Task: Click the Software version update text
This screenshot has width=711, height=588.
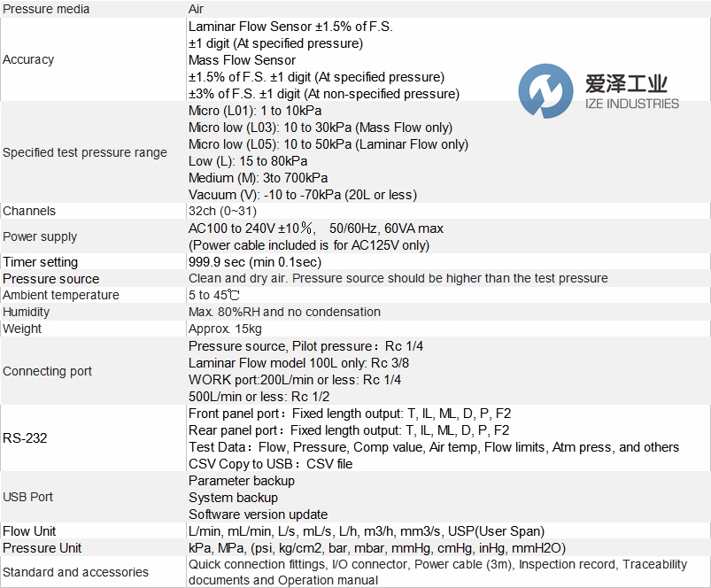Action: (x=258, y=514)
